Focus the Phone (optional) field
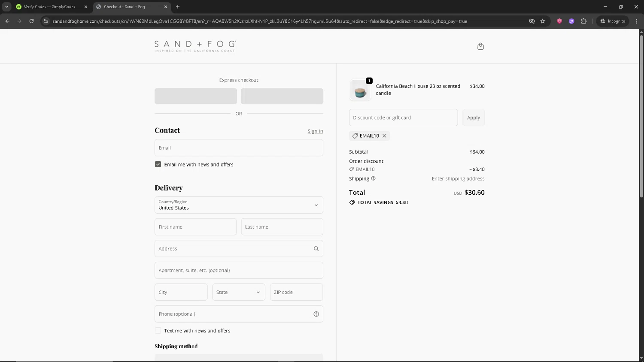 pos(239,314)
